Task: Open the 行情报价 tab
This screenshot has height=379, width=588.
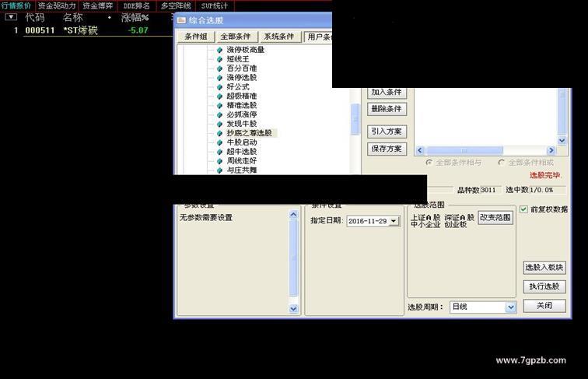Action: click(x=16, y=5)
